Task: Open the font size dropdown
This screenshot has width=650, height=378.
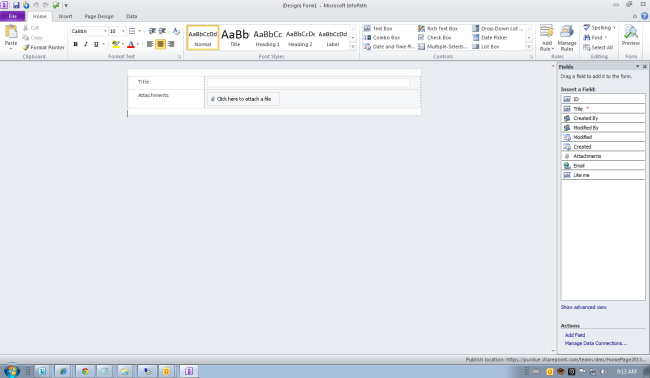Action: click(123, 31)
